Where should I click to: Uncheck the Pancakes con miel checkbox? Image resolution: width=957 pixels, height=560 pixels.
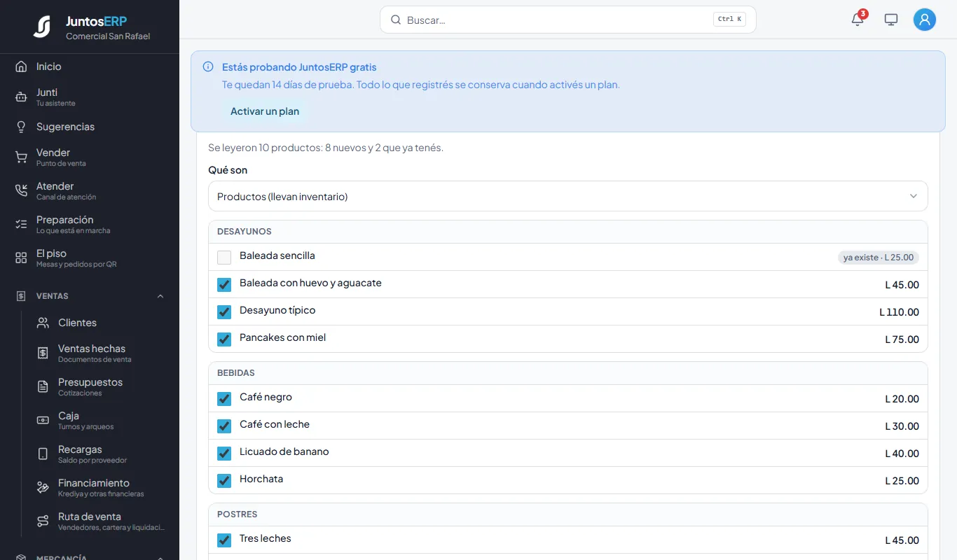pos(224,339)
